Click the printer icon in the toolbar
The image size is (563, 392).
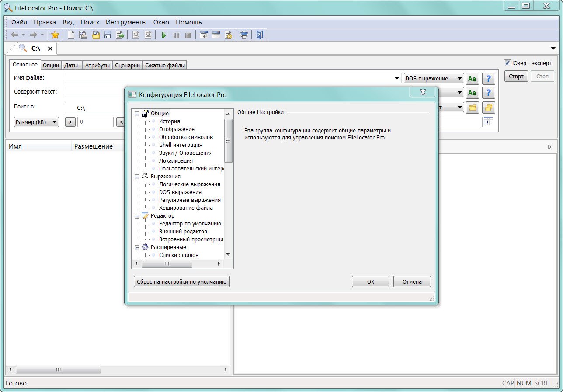[x=244, y=35]
